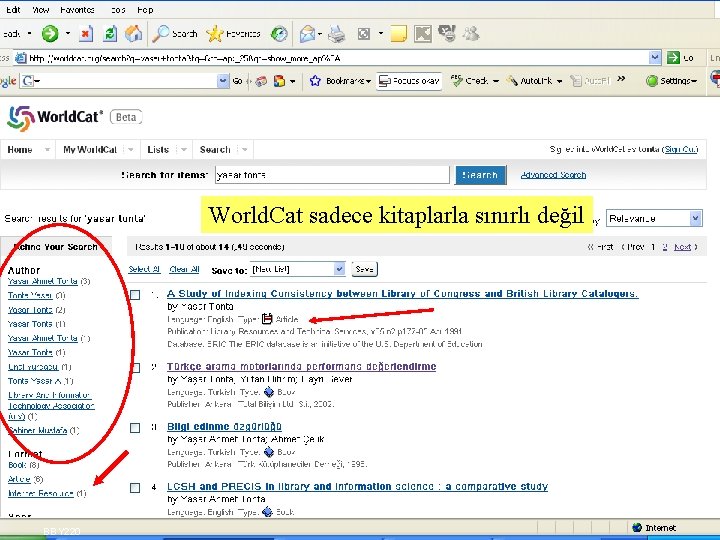
Task: Open the Relevance sort dropdown
Action: click(x=654, y=219)
